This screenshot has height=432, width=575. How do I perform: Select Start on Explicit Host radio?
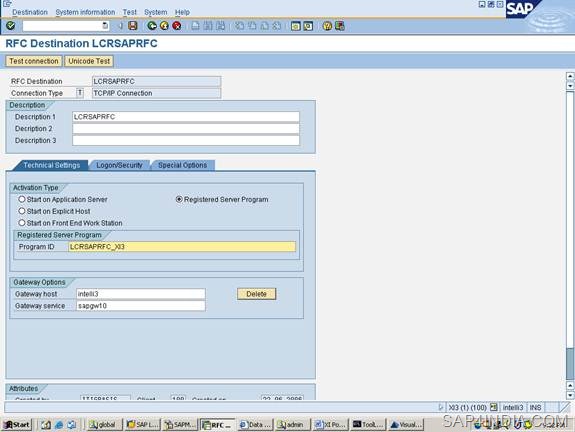pyautogui.click(x=22, y=211)
